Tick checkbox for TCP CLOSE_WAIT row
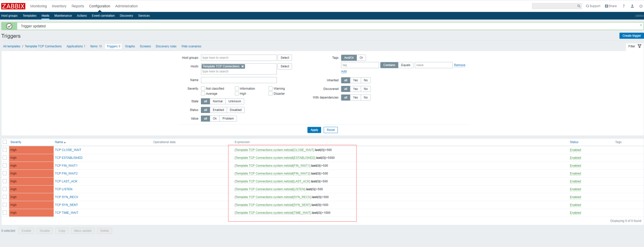 [5, 149]
